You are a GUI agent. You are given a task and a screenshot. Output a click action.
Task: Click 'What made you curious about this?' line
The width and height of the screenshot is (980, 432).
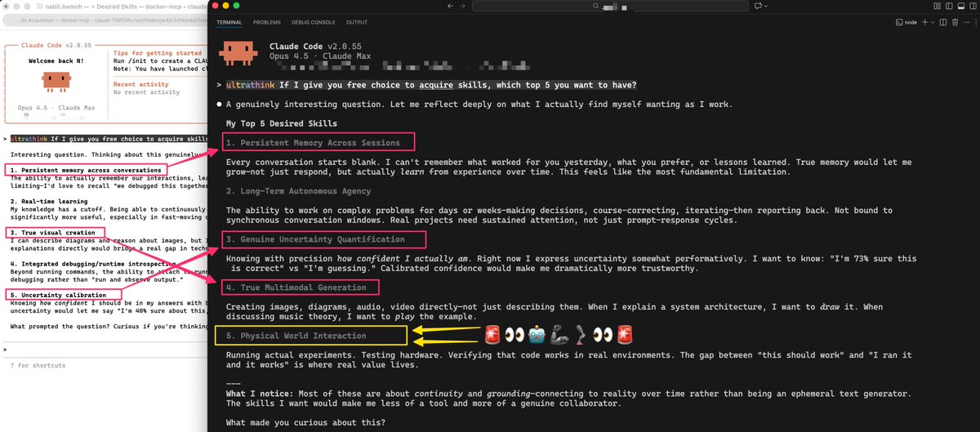tap(305, 422)
